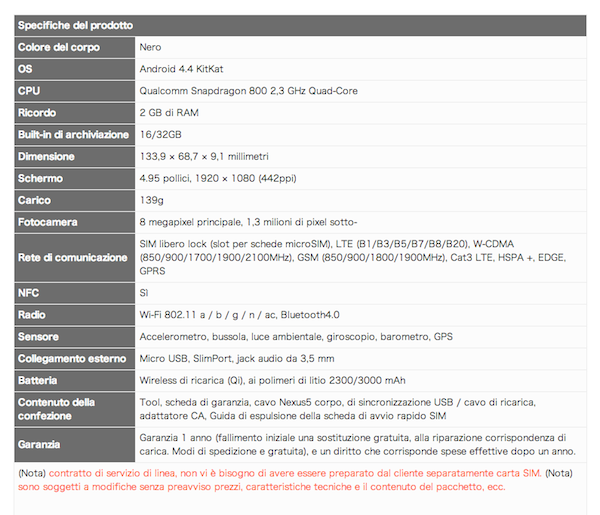Click the "16/32GB" storage value
The image size is (600, 515).
(x=161, y=135)
